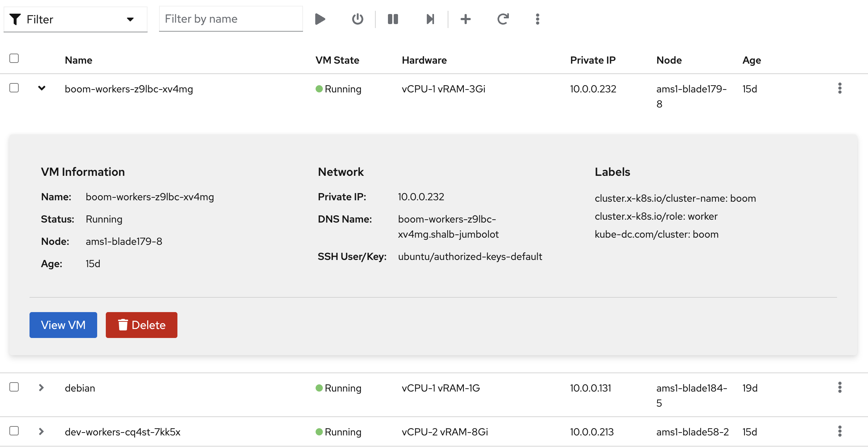Check the debian row checkbox
This screenshot has height=448, width=868.
(x=14, y=387)
